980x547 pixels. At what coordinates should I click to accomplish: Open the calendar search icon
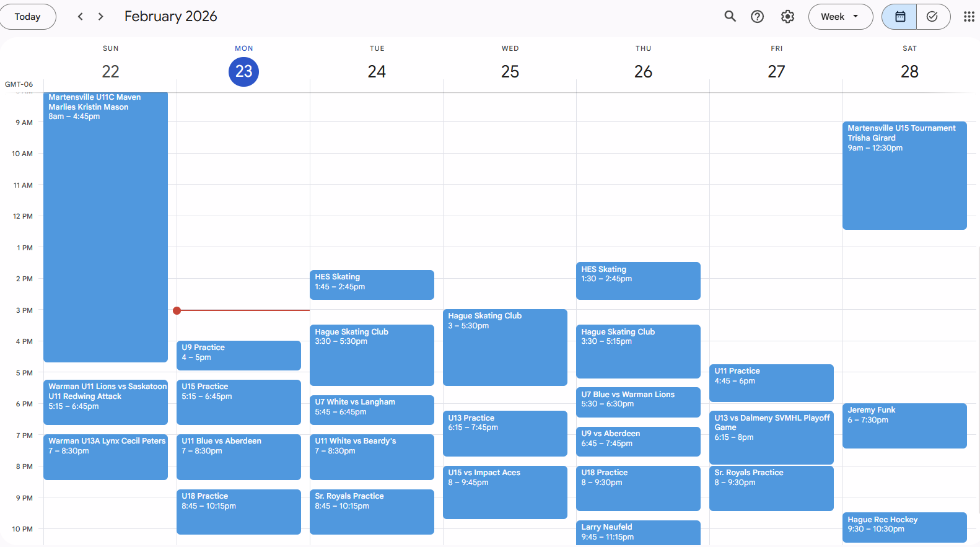(730, 17)
